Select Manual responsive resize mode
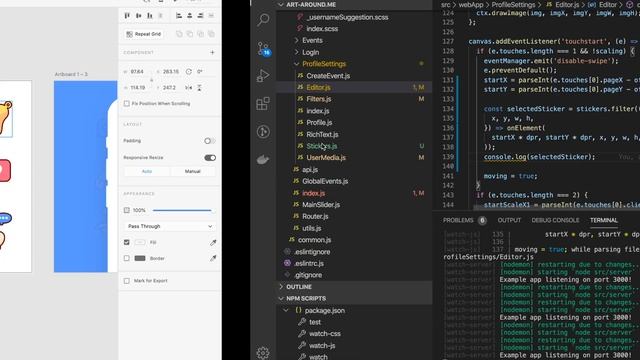Screen dimensions: 640x360 (193, 171)
